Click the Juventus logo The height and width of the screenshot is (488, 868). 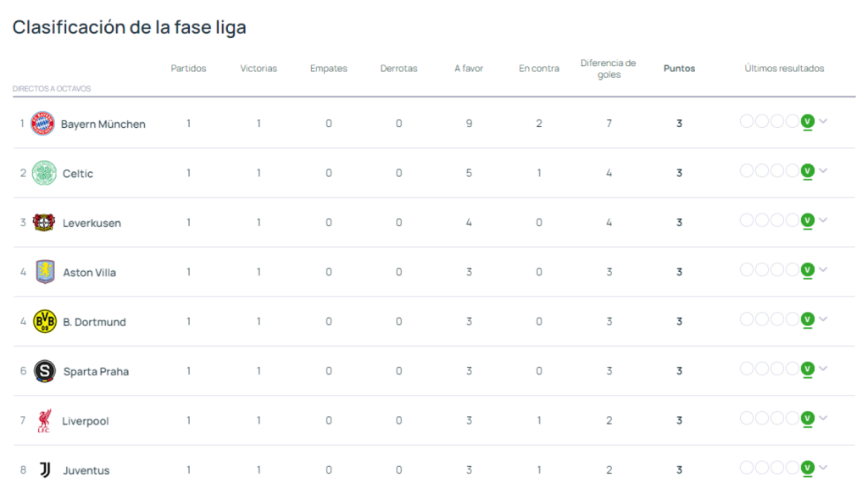[42, 469]
